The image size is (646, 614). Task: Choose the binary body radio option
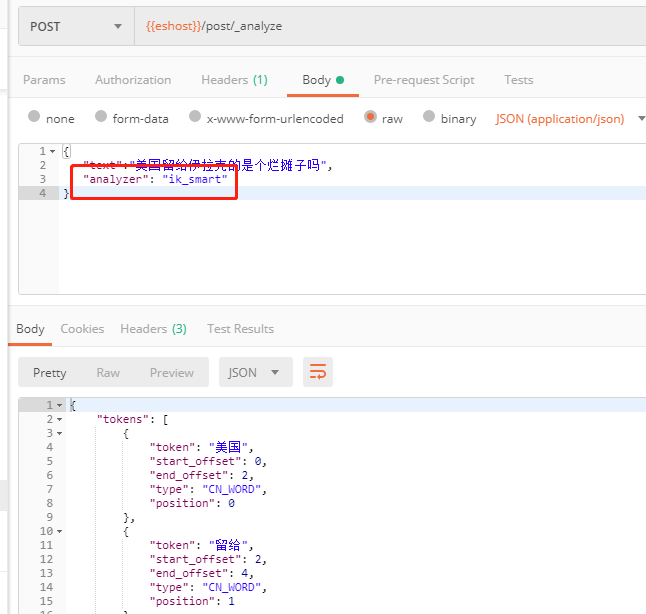[429, 117]
